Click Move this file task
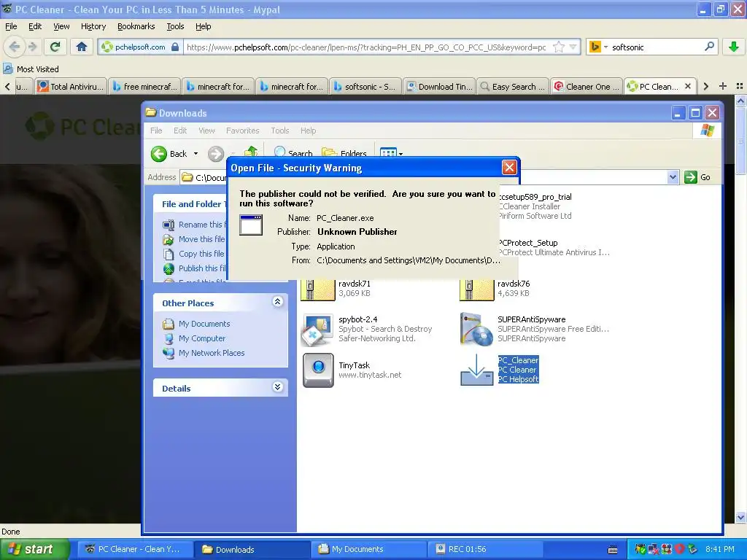This screenshot has height=560, width=747. (194, 239)
